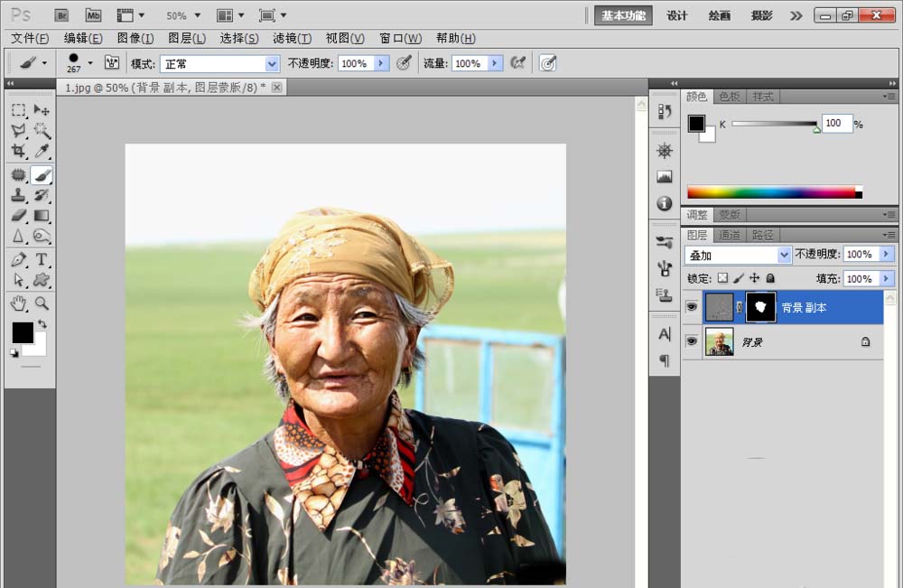Select the Eraser tool
This screenshot has width=903, height=588.
click(x=18, y=216)
